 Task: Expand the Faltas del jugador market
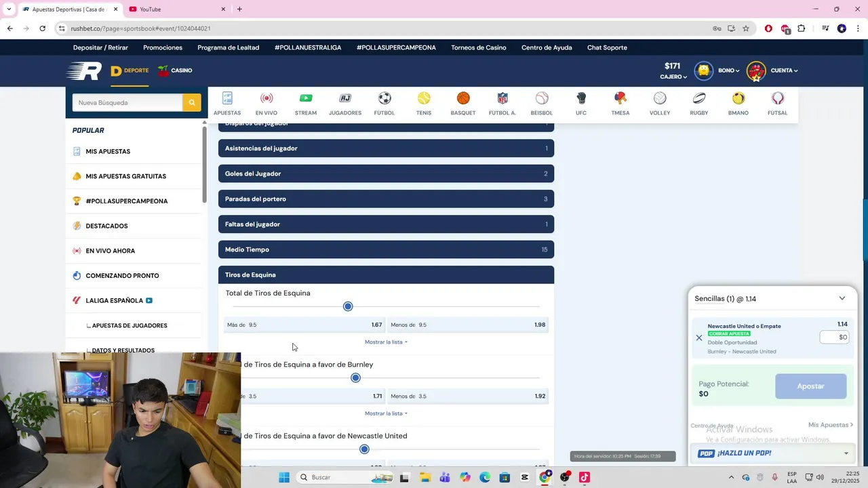[x=386, y=224]
